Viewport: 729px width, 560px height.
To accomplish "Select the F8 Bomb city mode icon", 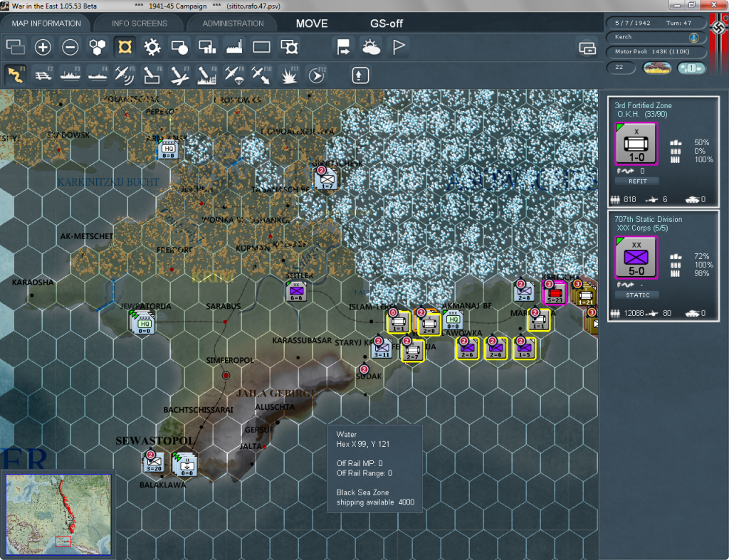I will tap(207, 75).
